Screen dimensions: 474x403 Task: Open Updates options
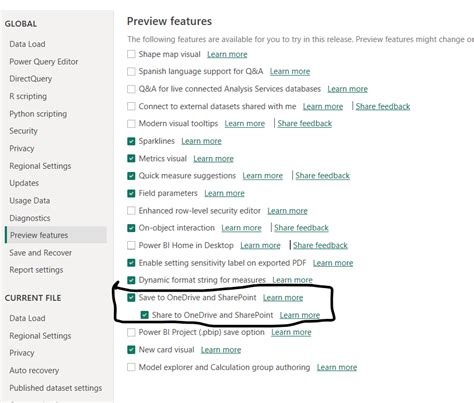(x=24, y=183)
